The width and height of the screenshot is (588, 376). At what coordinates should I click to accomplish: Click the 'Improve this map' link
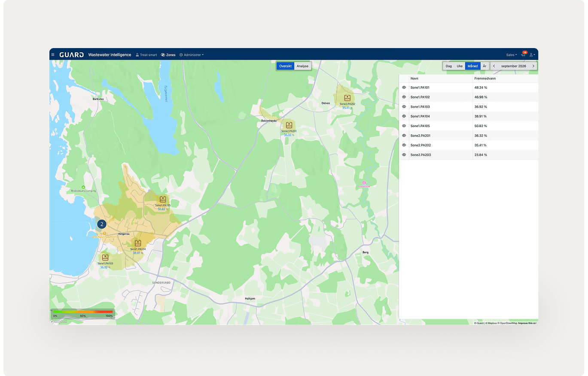(x=528, y=323)
